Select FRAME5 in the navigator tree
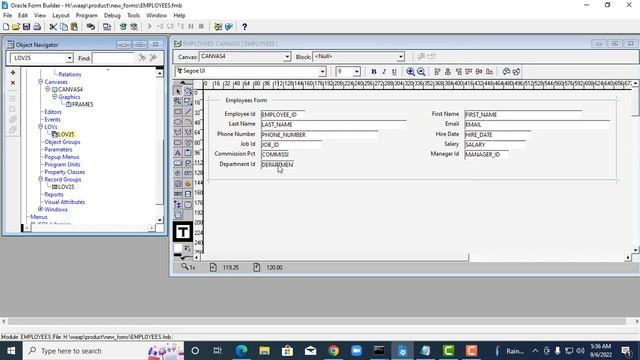The width and height of the screenshot is (640, 360). coord(82,104)
